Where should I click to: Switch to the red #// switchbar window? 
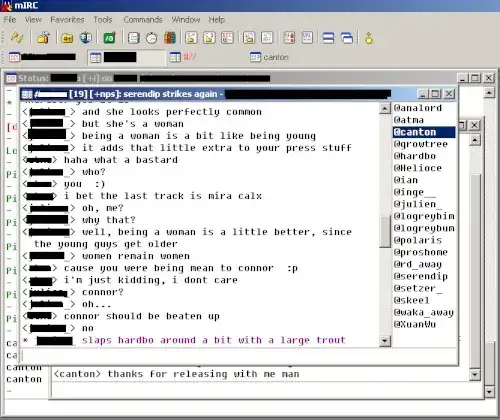coord(183,57)
